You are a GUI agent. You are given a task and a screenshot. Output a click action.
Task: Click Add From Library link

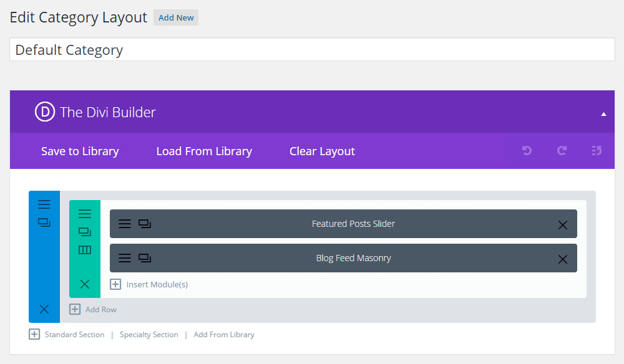click(x=223, y=335)
